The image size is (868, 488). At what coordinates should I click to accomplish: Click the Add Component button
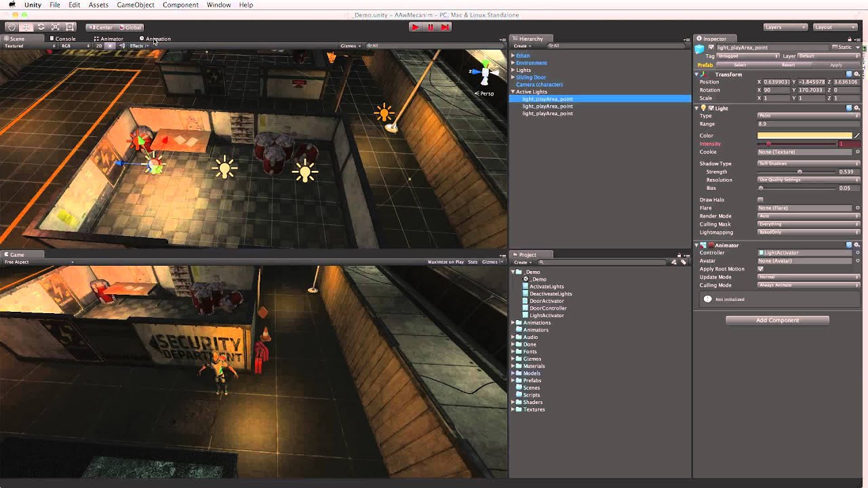point(777,320)
